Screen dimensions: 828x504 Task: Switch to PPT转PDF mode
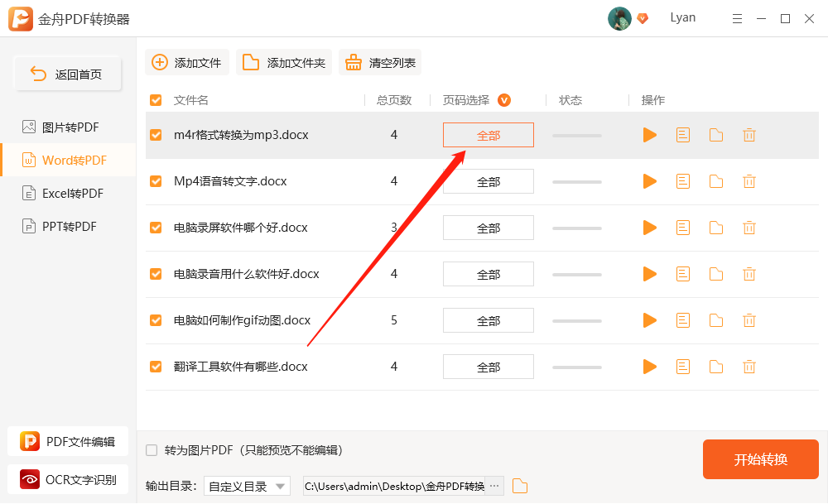(x=68, y=227)
